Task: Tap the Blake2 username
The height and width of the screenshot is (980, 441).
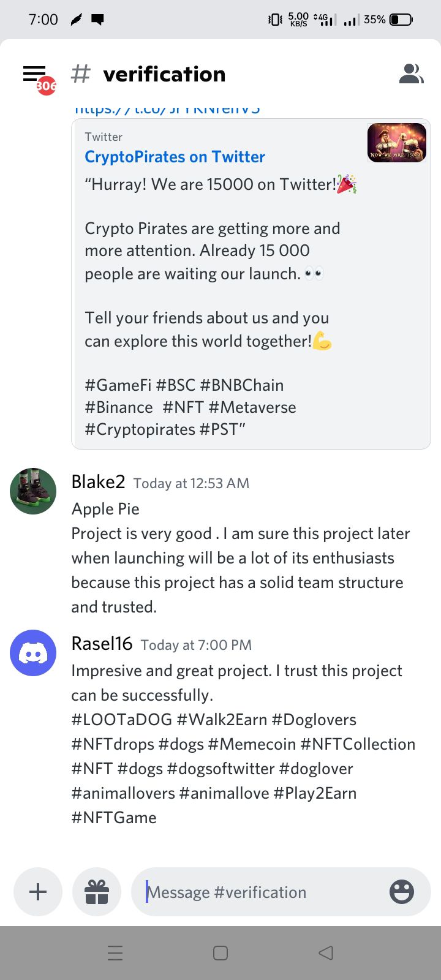Action: [98, 482]
